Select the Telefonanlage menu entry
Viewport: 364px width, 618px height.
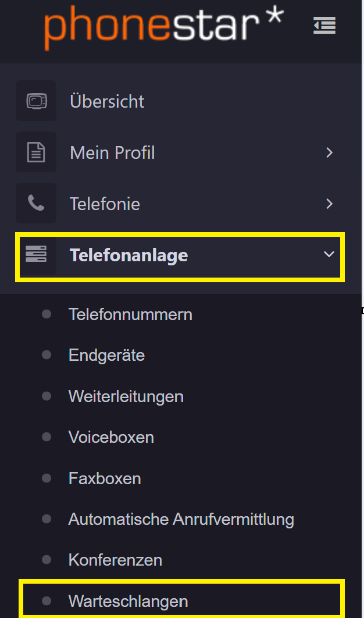(180, 257)
